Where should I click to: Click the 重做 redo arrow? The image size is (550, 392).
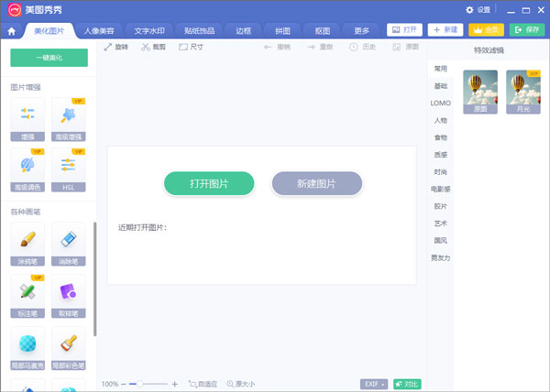coord(320,47)
